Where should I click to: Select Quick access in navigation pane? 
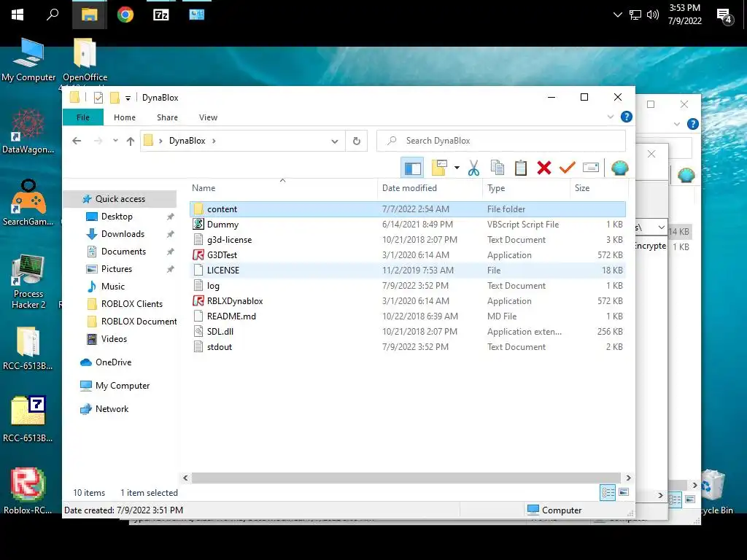point(120,199)
